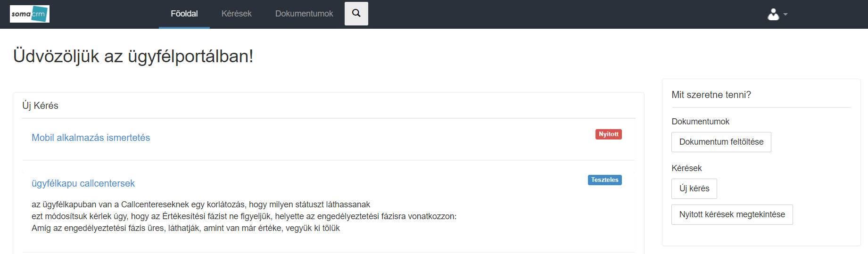The height and width of the screenshot is (254, 868).
Task: Click the Új Kérés panel heading
Action: [x=41, y=106]
